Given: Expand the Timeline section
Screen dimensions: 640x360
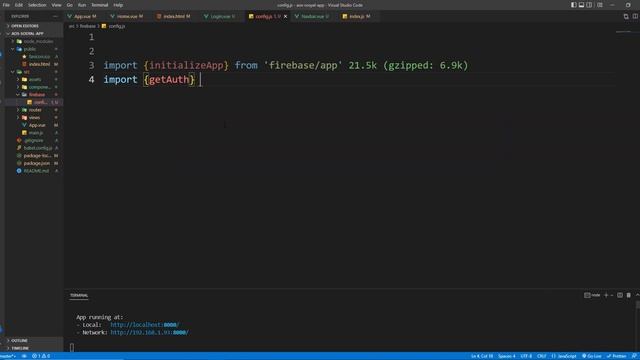Looking at the screenshot, I should tap(33, 348).
